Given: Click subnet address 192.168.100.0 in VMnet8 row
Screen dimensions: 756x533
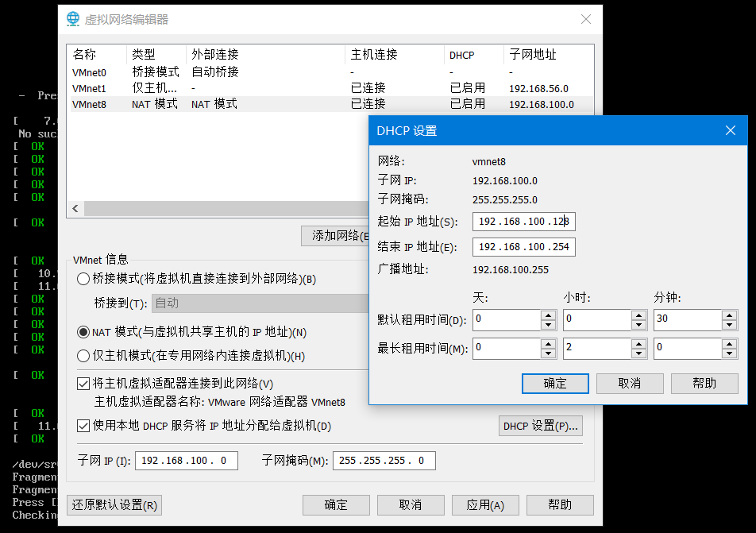Looking at the screenshot, I should click(542, 105).
